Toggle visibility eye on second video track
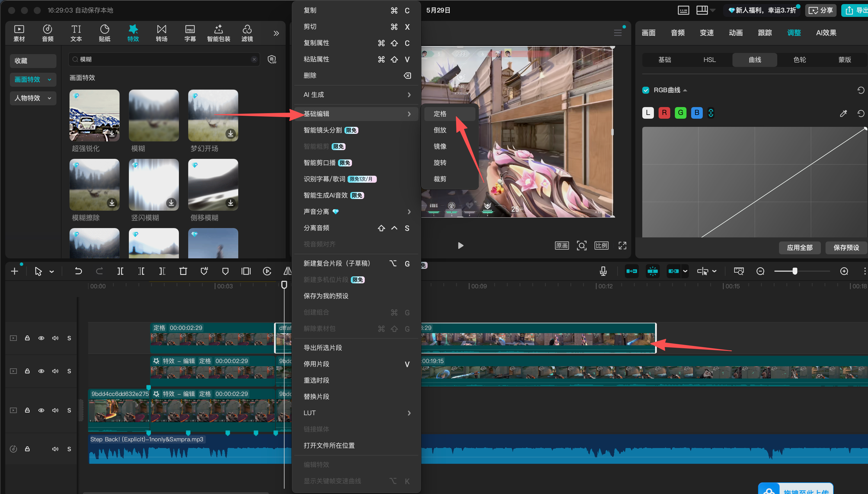 pyautogui.click(x=41, y=371)
